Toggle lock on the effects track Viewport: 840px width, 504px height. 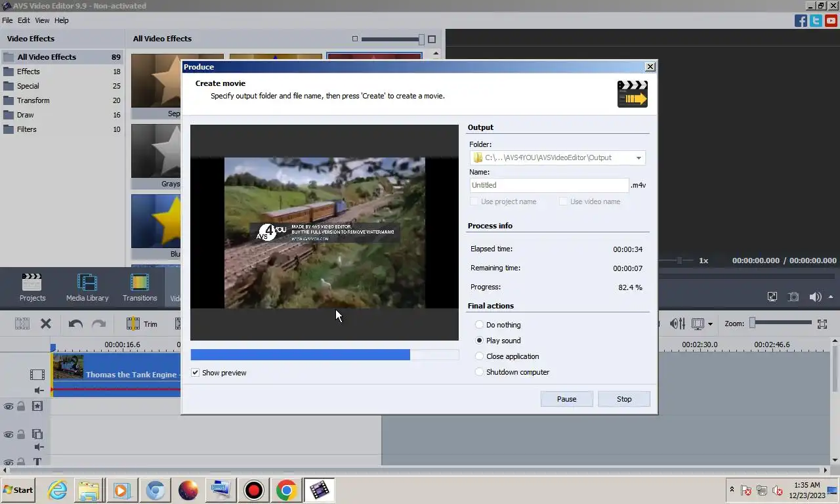(x=21, y=407)
